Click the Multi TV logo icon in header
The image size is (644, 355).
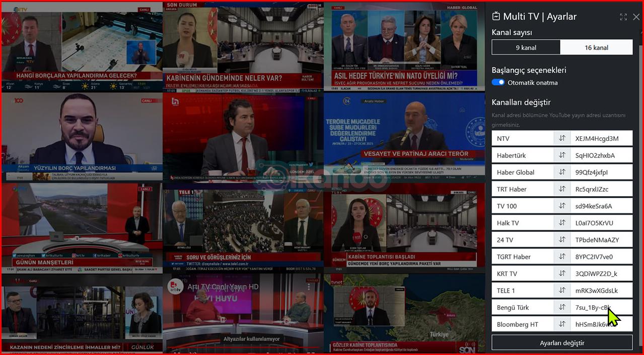click(x=496, y=16)
